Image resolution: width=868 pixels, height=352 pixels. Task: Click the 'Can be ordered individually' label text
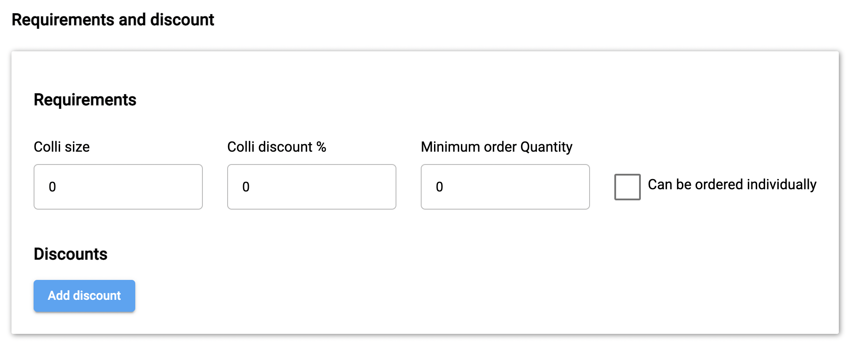[732, 184]
